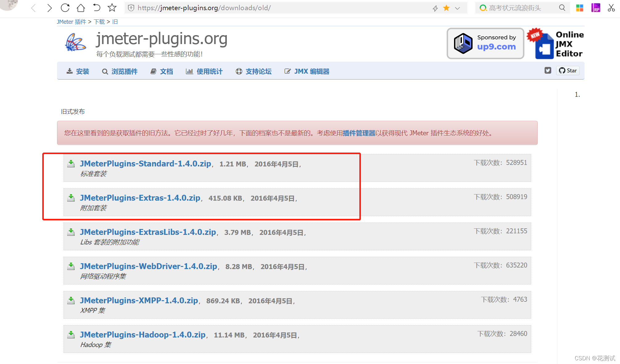Click download icon beside WebDriver zip
Image resolution: width=620 pixels, height=364 pixels.
point(71,266)
